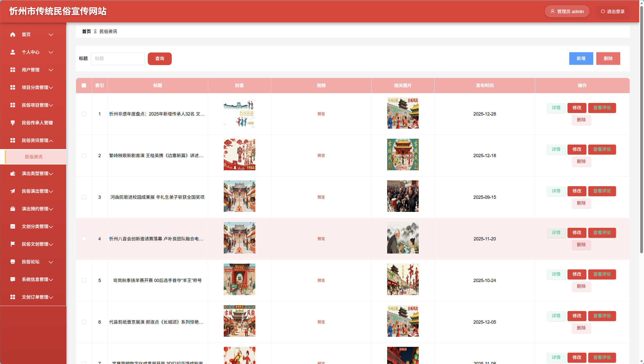Expand the 用户管理 menu chevron
644x364 pixels.
(51, 70)
